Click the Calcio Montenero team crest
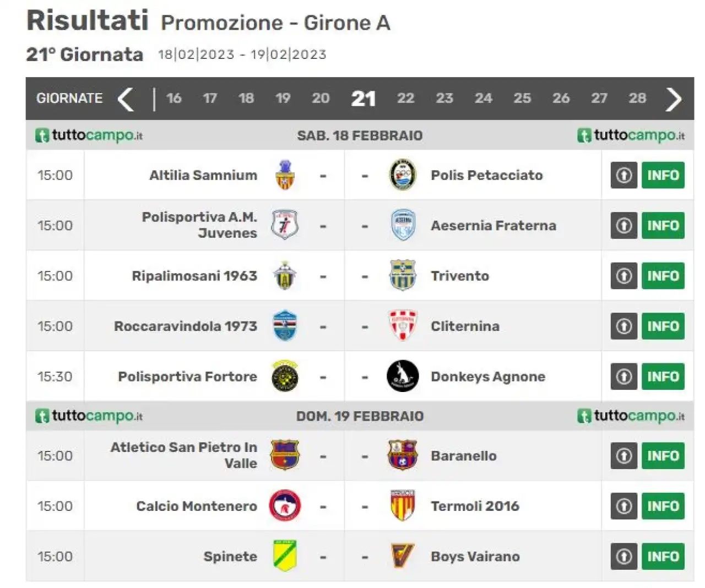The width and height of the screenshot is (705, 588). 285,505
